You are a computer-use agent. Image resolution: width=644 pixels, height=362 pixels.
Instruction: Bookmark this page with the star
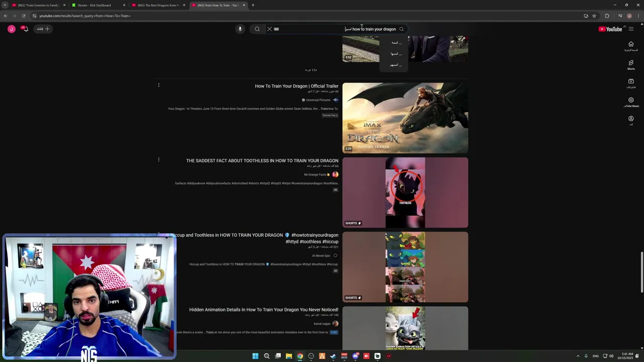[x=594, y=16]
